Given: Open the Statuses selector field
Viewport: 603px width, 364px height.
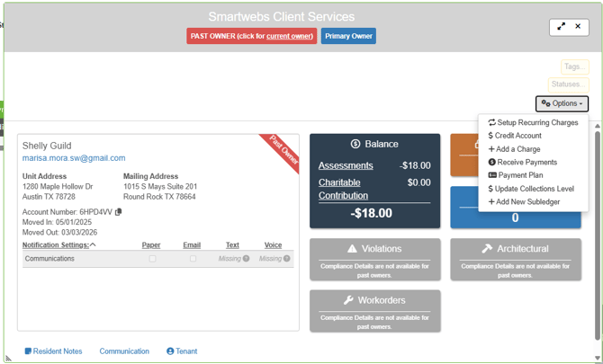Looking at the screenshot, I should [x=568, y=84].
